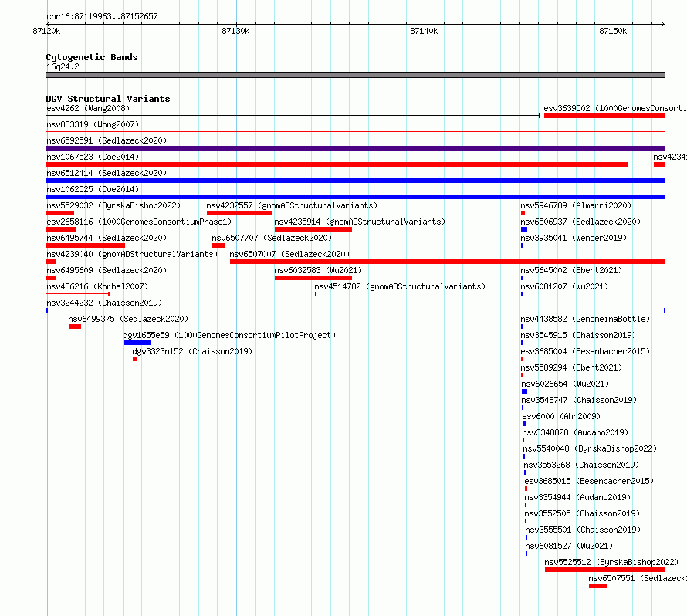Click nsv5645002 (Ebert2021) label
Viewport: 687px width, 616px height.
point(571,270)
